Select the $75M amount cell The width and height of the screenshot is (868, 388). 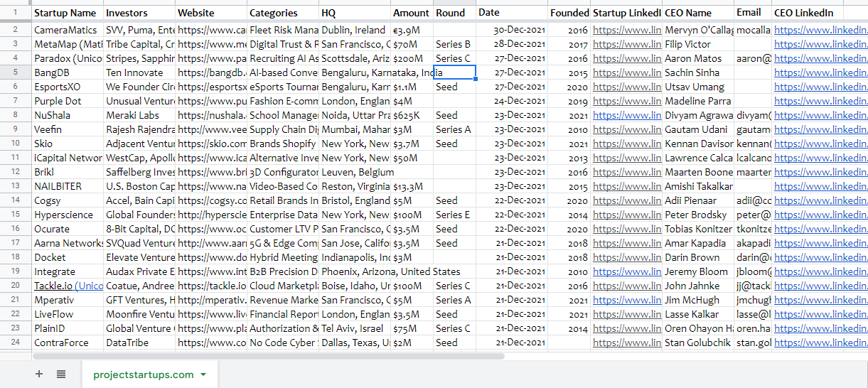pyautogui.click(x=412, y=328)
